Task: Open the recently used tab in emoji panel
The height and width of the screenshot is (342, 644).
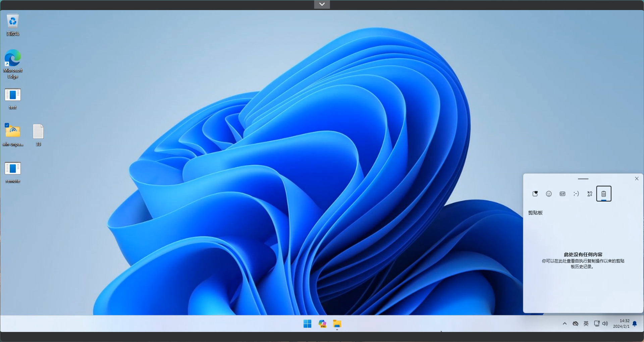Action: (x=535, y=193)
